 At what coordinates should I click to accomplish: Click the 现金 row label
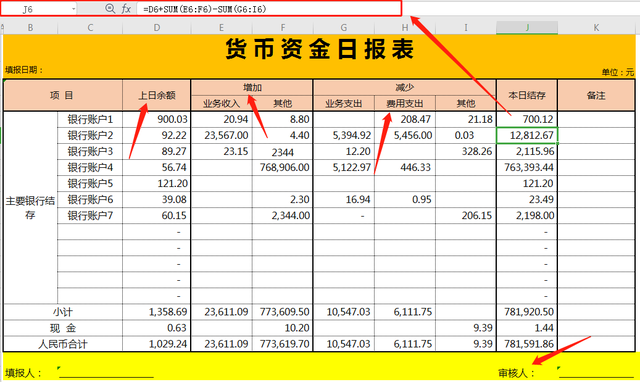click(x=62, y=328)
